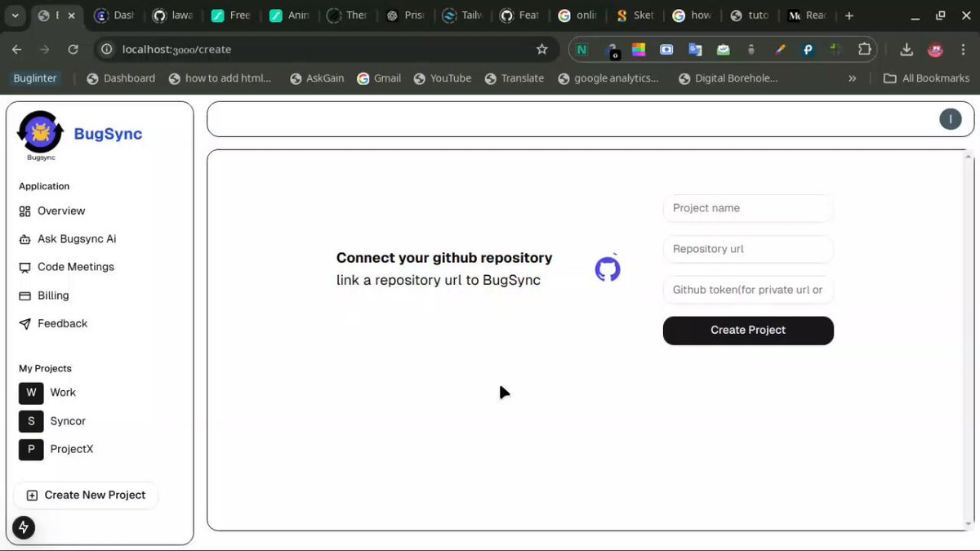Switch to the Reac Medium tab
980x551 pixels.
click(x=808, y=16)
